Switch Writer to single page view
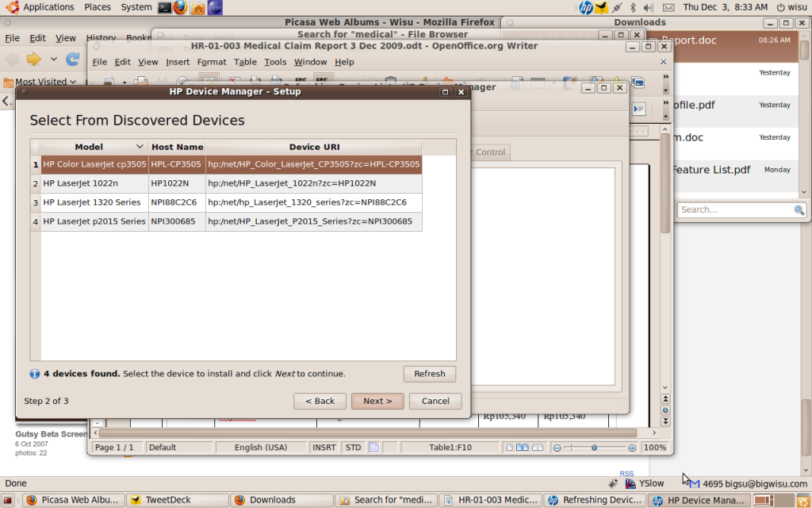Viewport: 812px width, 508px height. [x=510, y=448]
